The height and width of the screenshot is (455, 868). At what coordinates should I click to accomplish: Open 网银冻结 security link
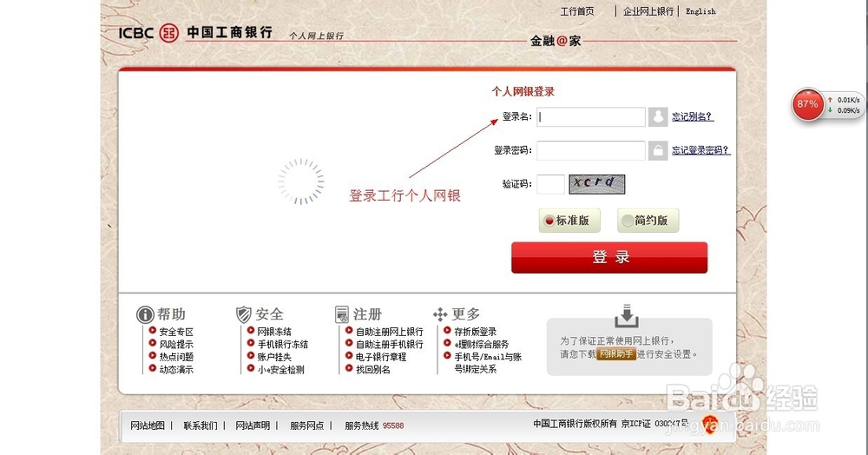pyautogui.click(x=274, y=332)
